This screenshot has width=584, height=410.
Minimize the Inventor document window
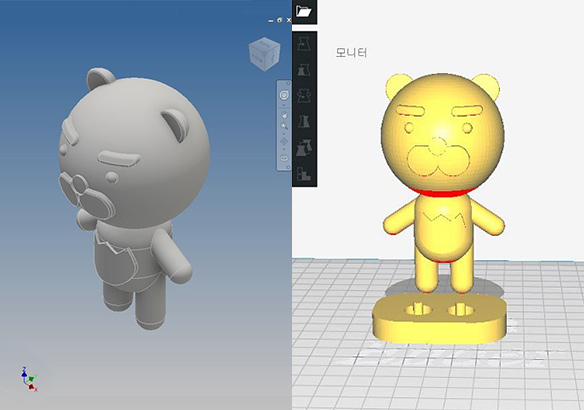(271, 21)
